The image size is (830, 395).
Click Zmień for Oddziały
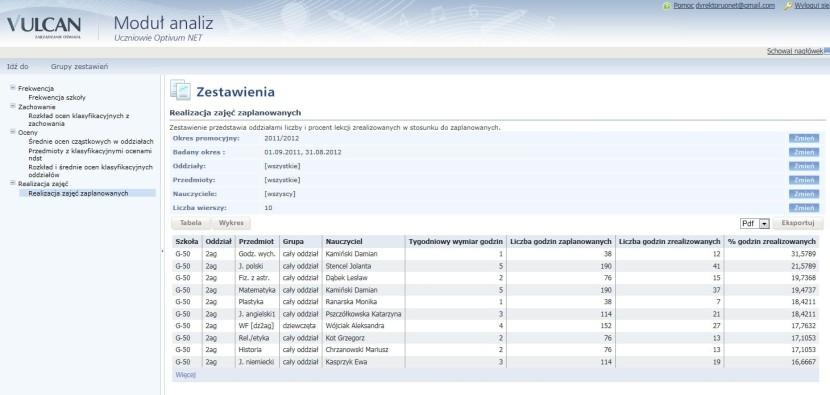[x=804, y=166]
